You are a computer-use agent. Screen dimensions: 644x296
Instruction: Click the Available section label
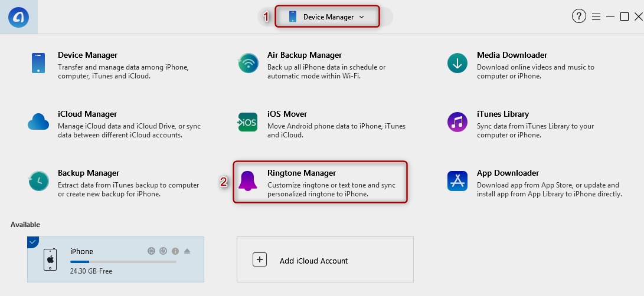click(x=25, y=225)
